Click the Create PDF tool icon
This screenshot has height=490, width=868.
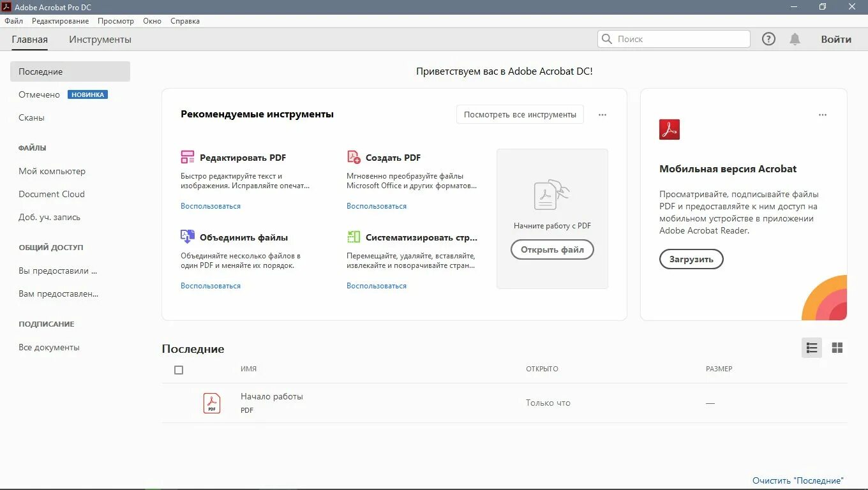tap(354, 157)
